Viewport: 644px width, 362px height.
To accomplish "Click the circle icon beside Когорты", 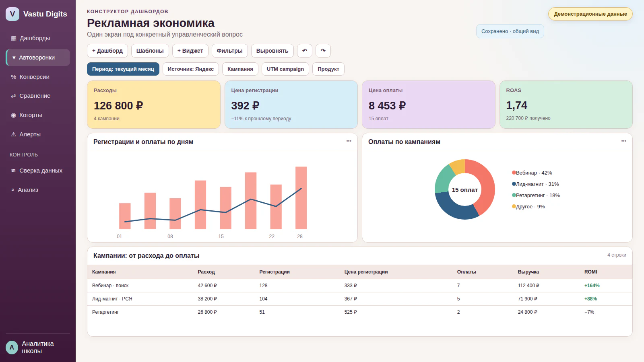I will click(13, 115).
